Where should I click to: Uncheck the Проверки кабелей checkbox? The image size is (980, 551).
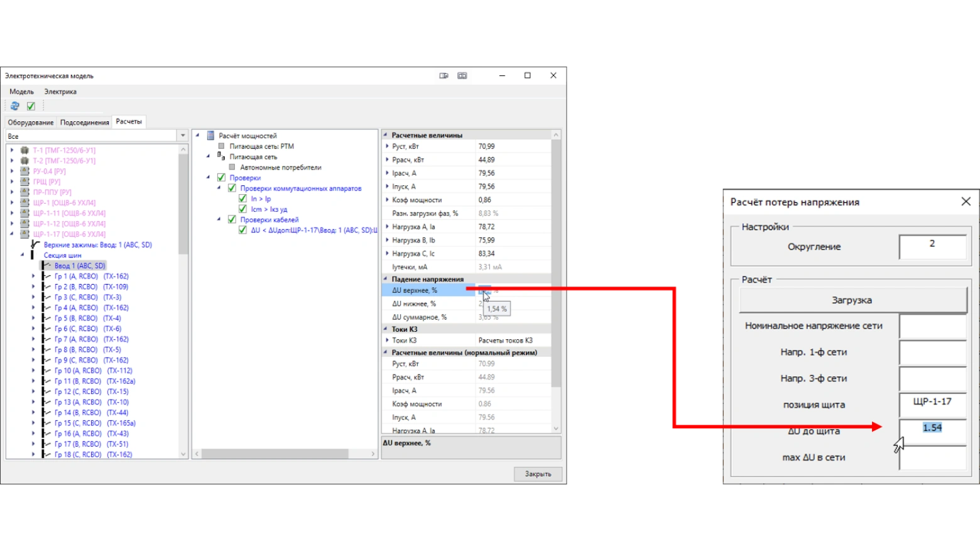(x=232, y=219)
